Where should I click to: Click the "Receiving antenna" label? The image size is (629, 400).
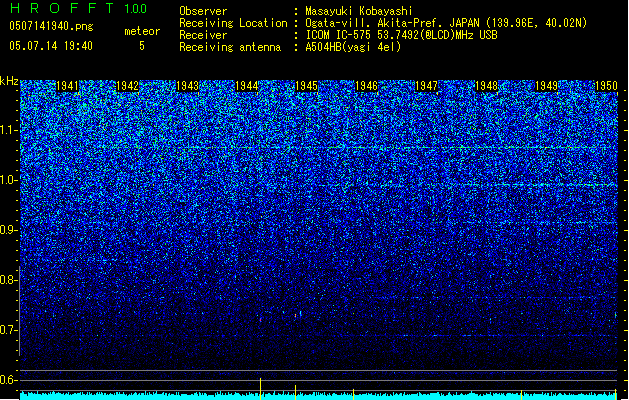(x=230, y=47)
